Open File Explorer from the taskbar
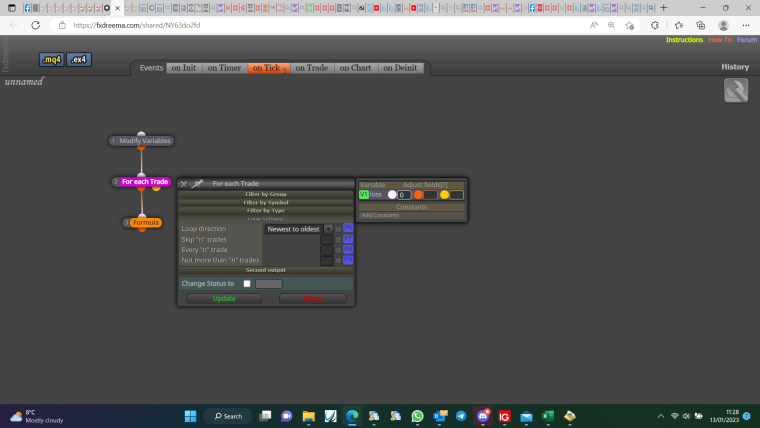760x428 pixels. pos(309,416)
